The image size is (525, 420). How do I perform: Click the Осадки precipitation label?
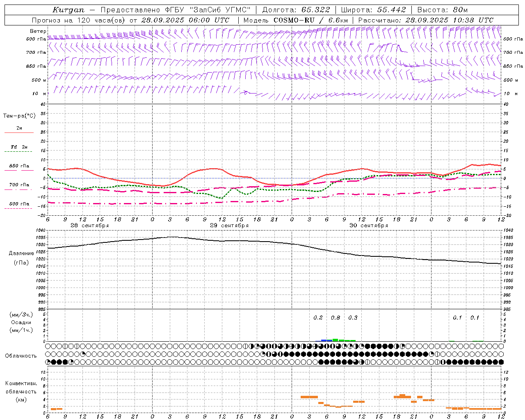click(21, 322)
